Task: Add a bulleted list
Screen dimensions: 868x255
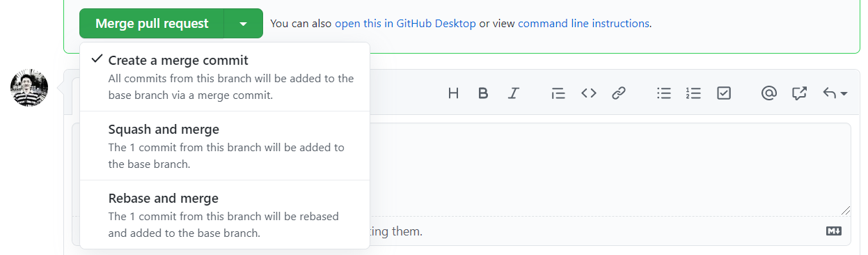Action: 663,93
